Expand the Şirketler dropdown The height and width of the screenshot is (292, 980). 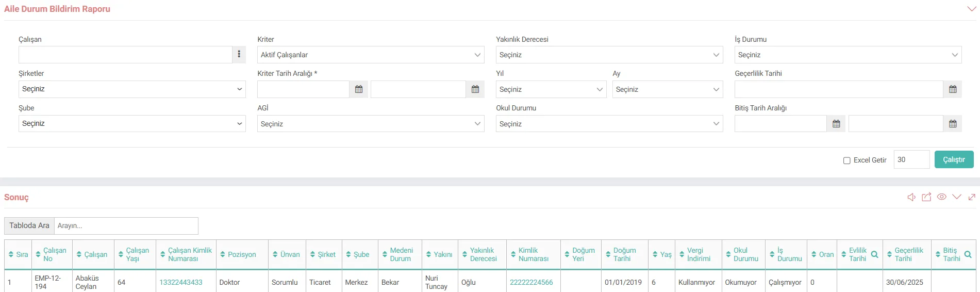(x=132, y=89)
